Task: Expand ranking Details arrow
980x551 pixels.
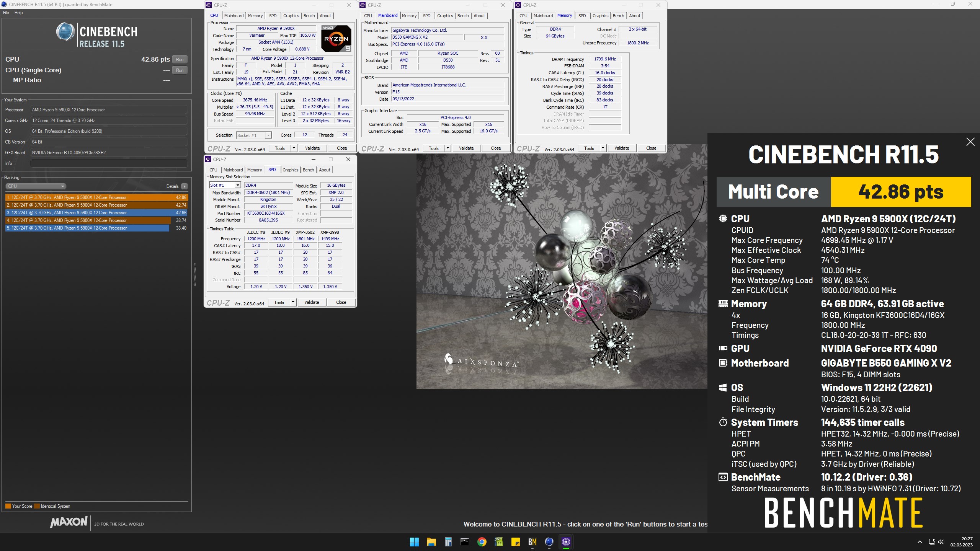Action: click(x=184, y=186)
